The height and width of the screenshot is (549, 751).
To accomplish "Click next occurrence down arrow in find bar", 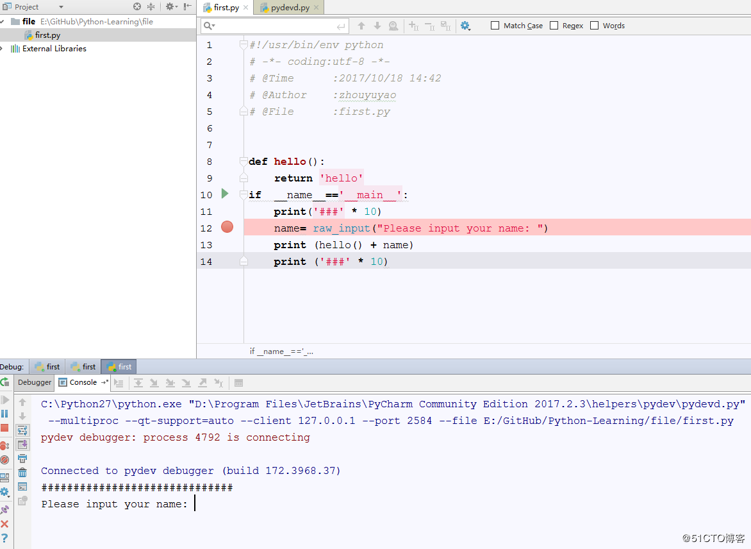I will (377, 26).
